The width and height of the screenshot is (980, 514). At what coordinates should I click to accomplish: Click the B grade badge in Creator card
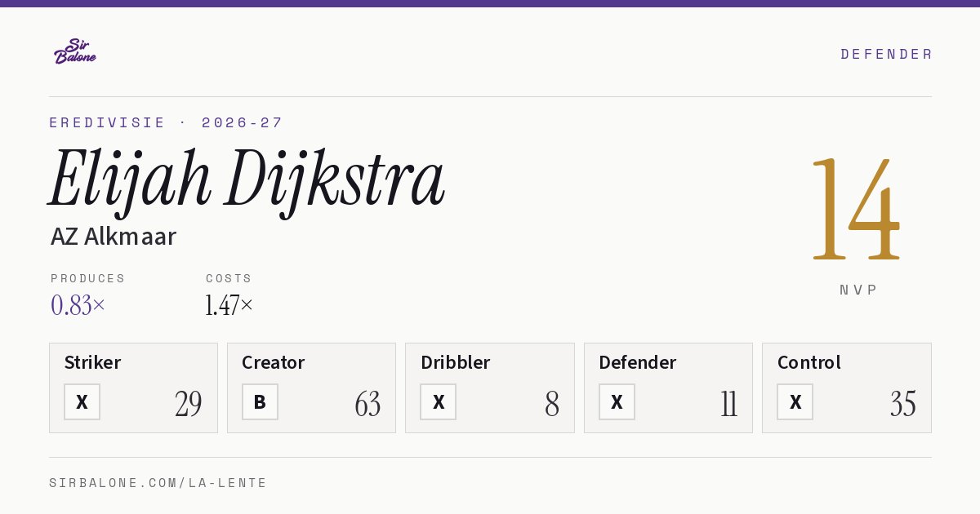[x=260, y=402]
